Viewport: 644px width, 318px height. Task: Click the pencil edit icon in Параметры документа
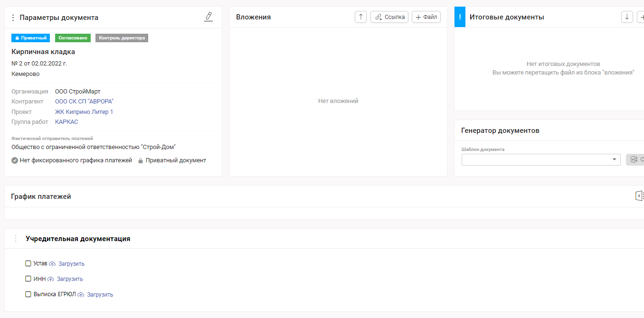coord(208,17)
